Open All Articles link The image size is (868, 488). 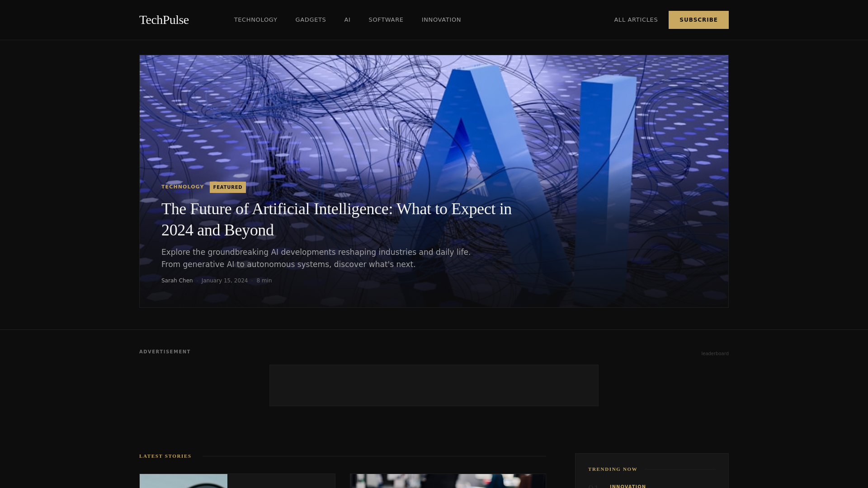click(x=636, y=20)
